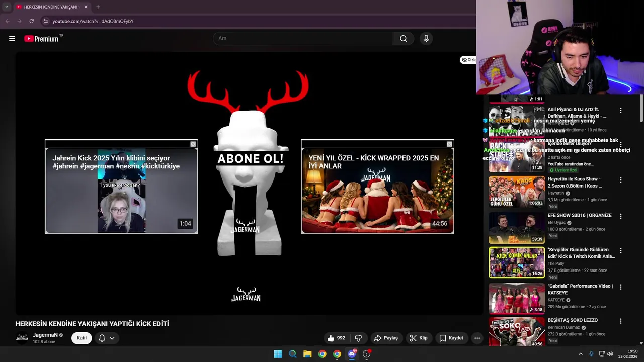Share the video with Paylaş
Image resolution: width=644 pixels, height=362 pixels.
(x=386, y=338)
